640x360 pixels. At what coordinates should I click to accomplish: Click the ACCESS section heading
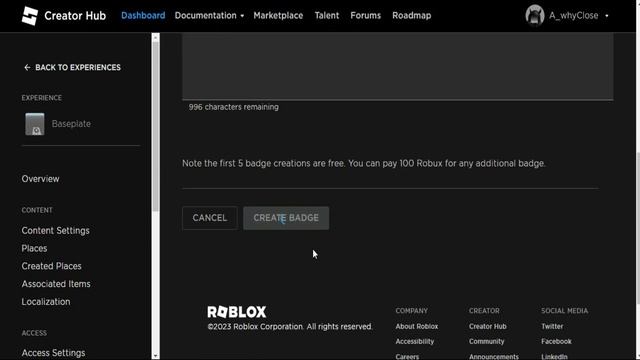(x=34, y=333)
